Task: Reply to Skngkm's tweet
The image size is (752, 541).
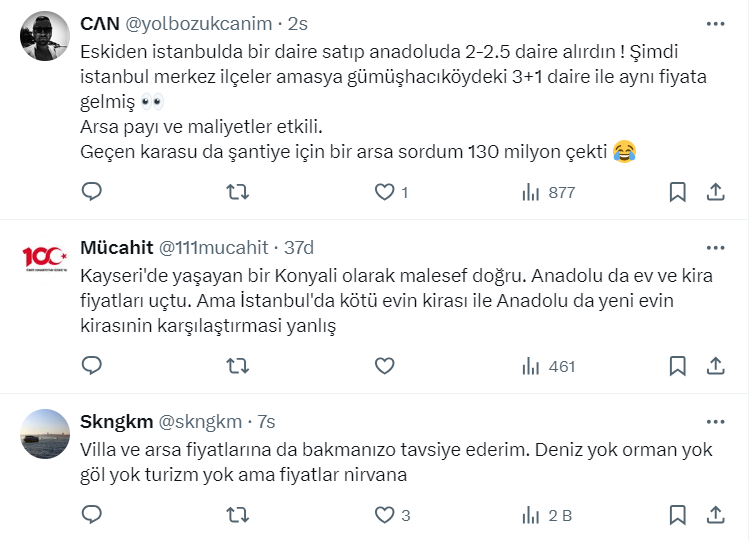Action: click(x=92, y=516)
